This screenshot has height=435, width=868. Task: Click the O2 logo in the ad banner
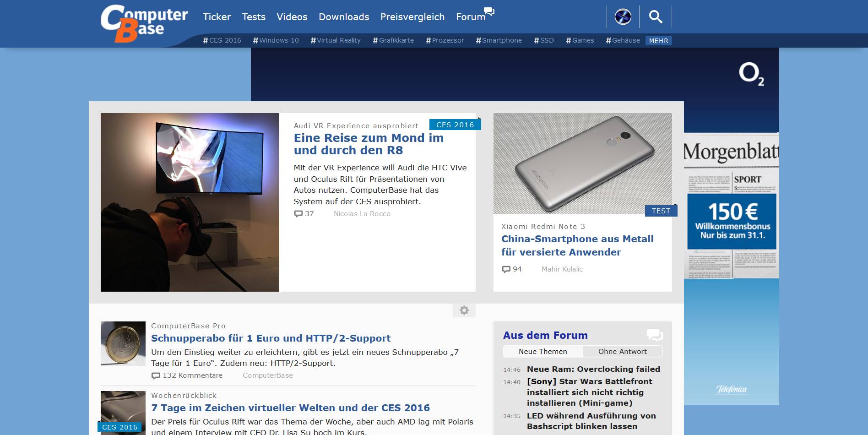tap(751, 74)
